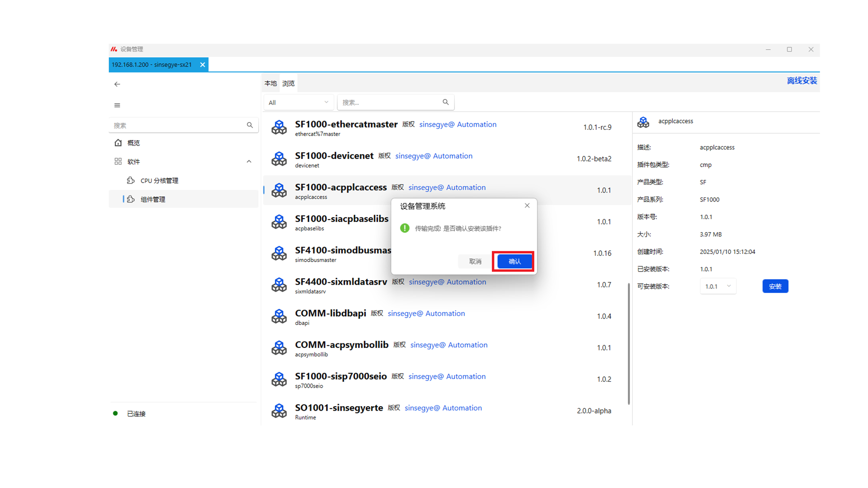
Task: Click the back arrow icon in sidebar
Action: click(117, 84)
